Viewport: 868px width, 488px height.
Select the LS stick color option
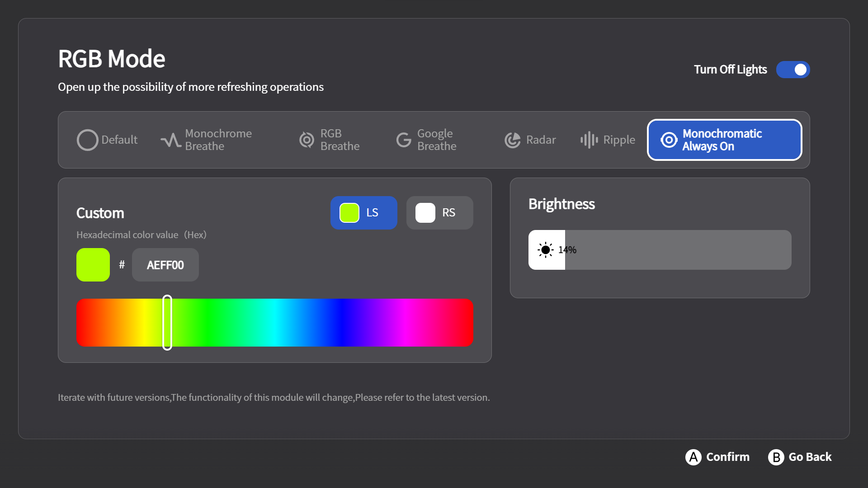point(363,213)
